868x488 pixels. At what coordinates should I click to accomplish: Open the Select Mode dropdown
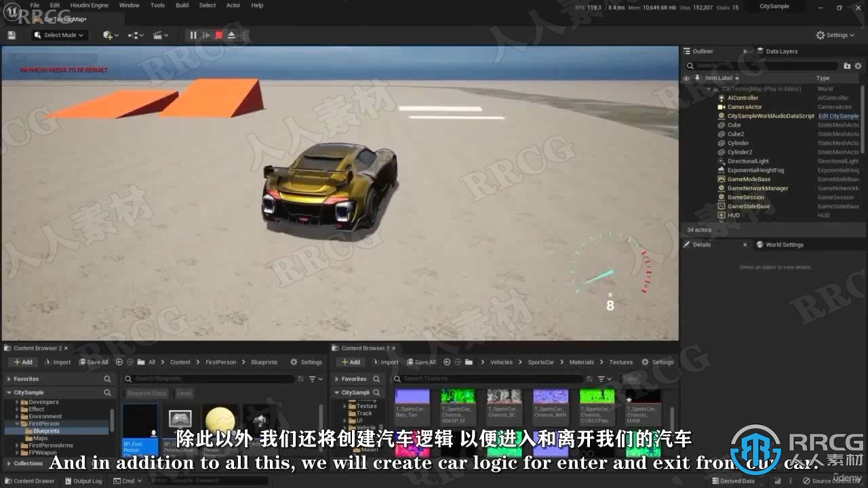pyautogui.click(x=60, y=35)
